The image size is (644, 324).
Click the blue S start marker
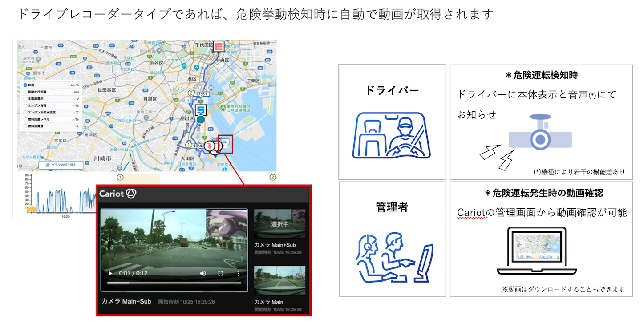pos(201,110)
